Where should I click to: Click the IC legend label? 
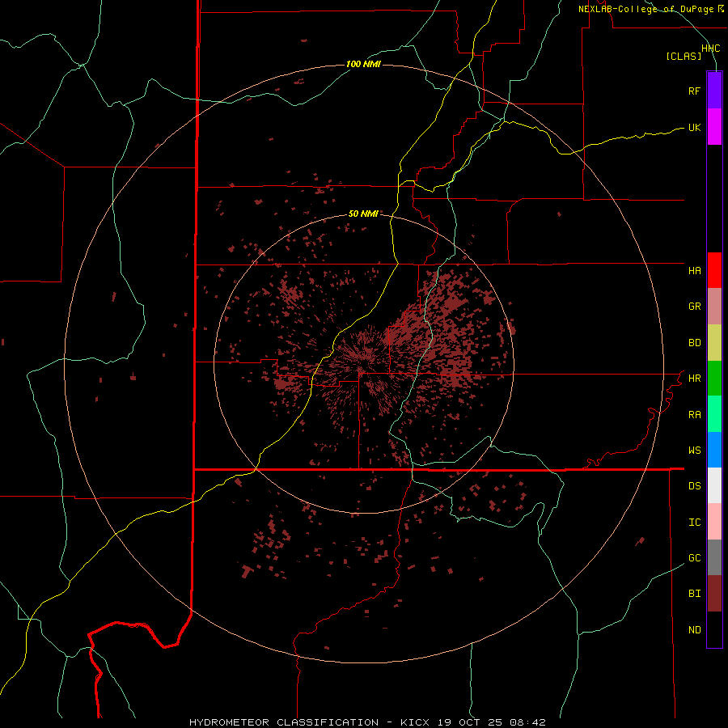point(694,523)
